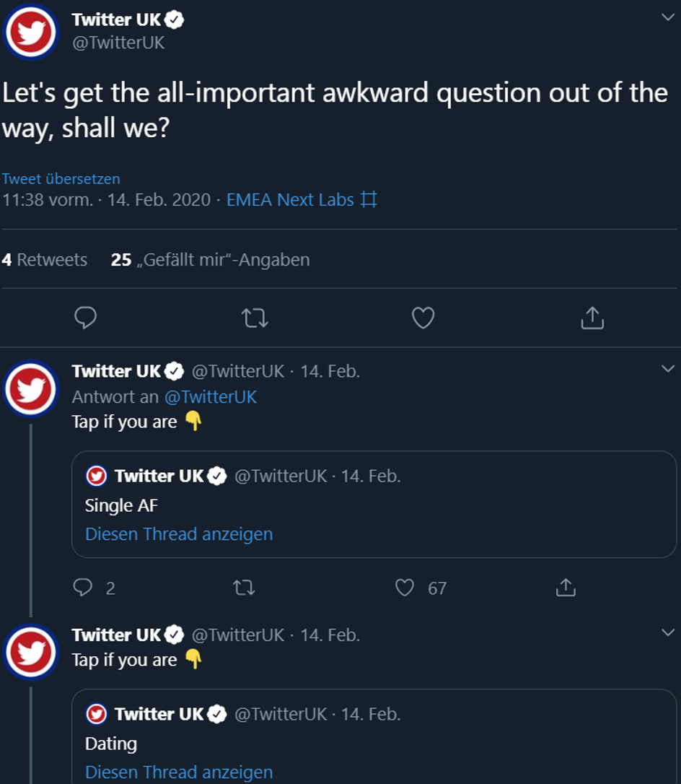
Task: Reply to the main Twitter UK tweet
Action: point(85,318)
